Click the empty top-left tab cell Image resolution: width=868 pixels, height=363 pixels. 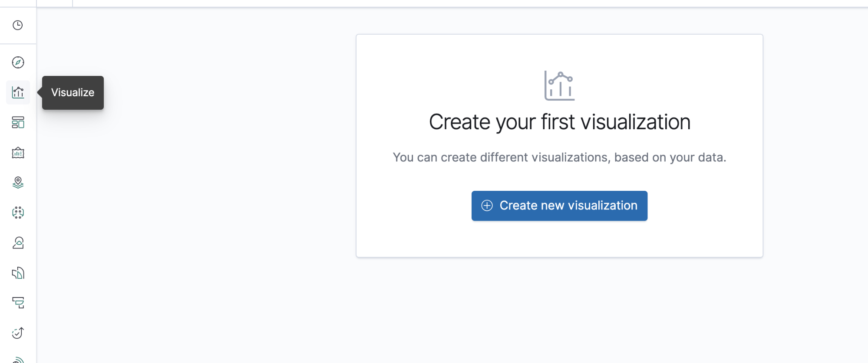54,3
